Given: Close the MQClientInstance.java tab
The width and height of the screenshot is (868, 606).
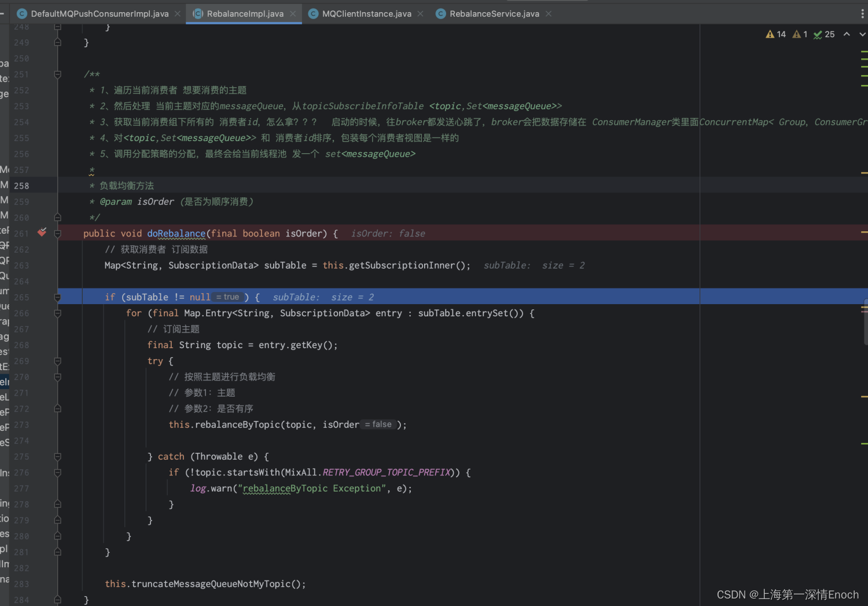Looking at the screenshot, I should (420, 13).
